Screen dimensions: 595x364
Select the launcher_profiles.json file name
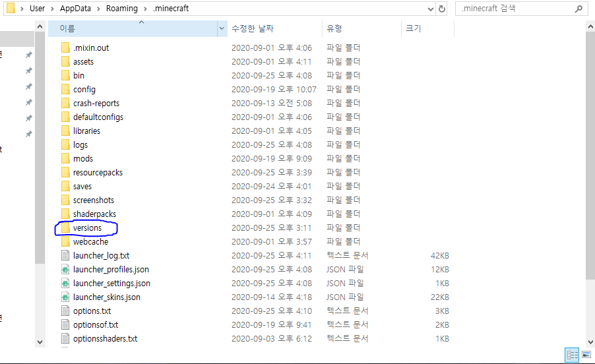111,269
